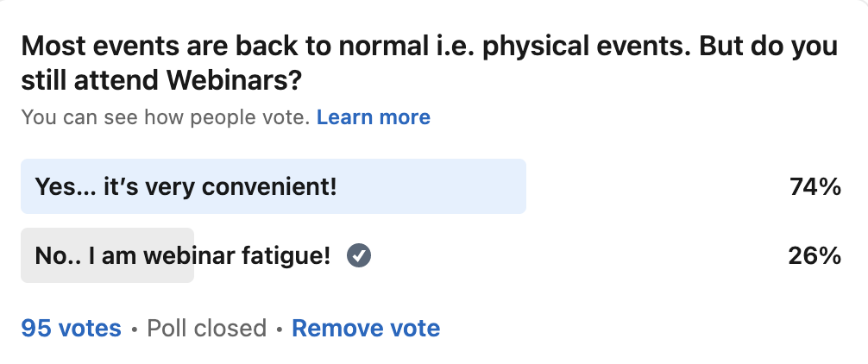Click the dot separator after "95 votes"
The image size is (868, 364).
point(134,329)
